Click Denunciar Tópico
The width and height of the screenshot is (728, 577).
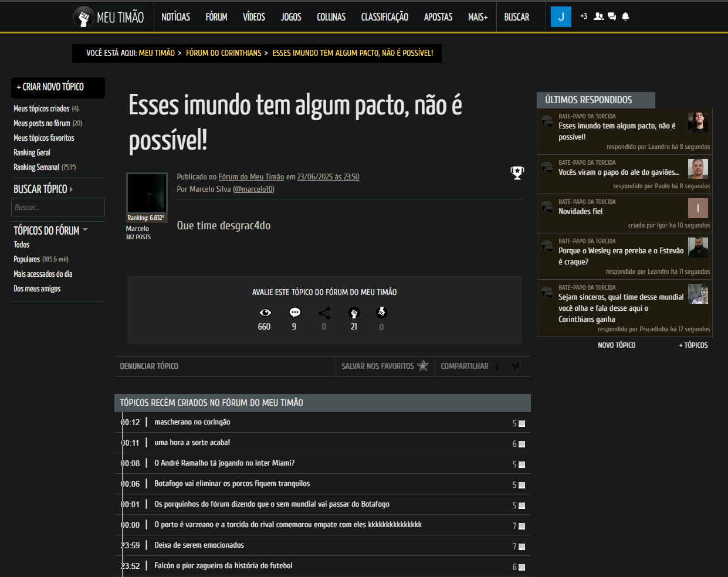point(149,366)
